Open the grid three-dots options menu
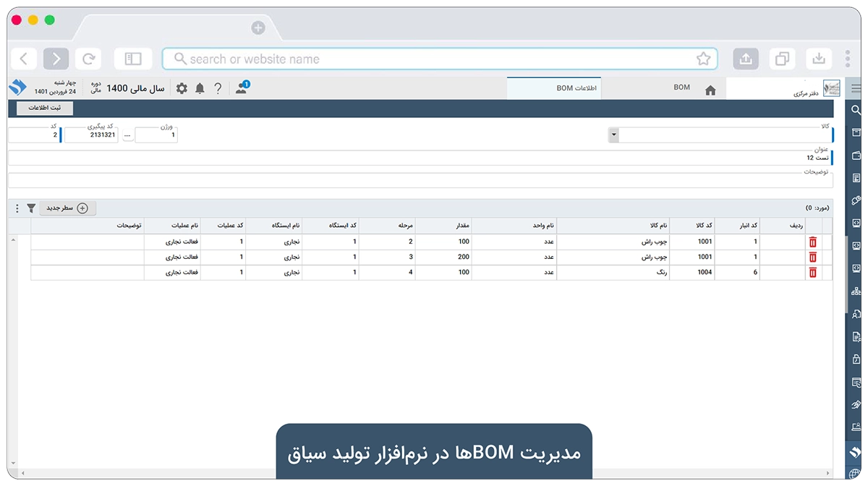This screenshot has height=486, width=868. pos(17,208)
